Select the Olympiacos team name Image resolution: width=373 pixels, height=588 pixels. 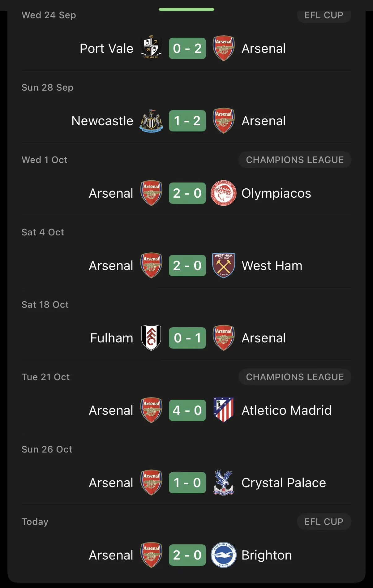pyautogui.click(x=276, y=193)
